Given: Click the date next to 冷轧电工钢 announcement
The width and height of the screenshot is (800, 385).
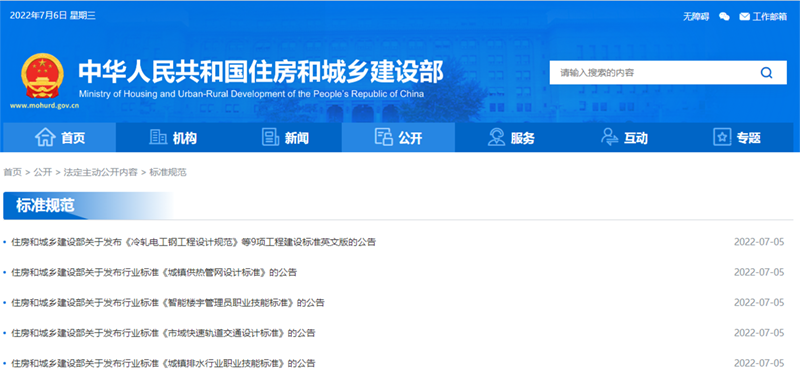Looking at the screenshot, I should 759,242.
